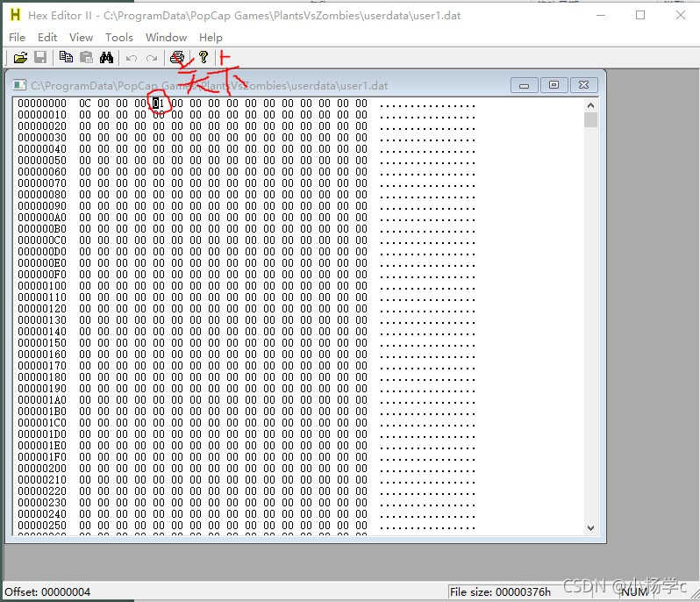700x602 pixels.
Task: Select the 0C byte at offset 00000000
Action: click(85, 104)
